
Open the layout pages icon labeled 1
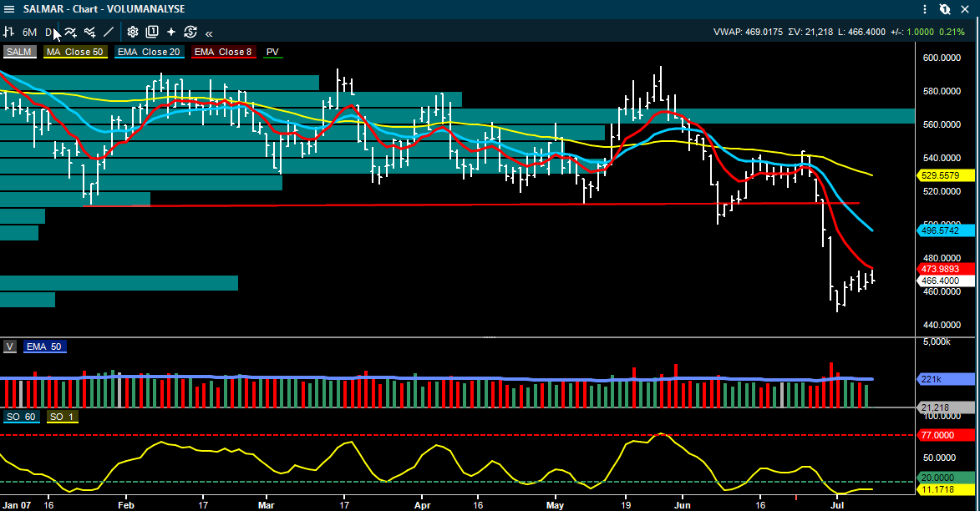coord(152,32)
